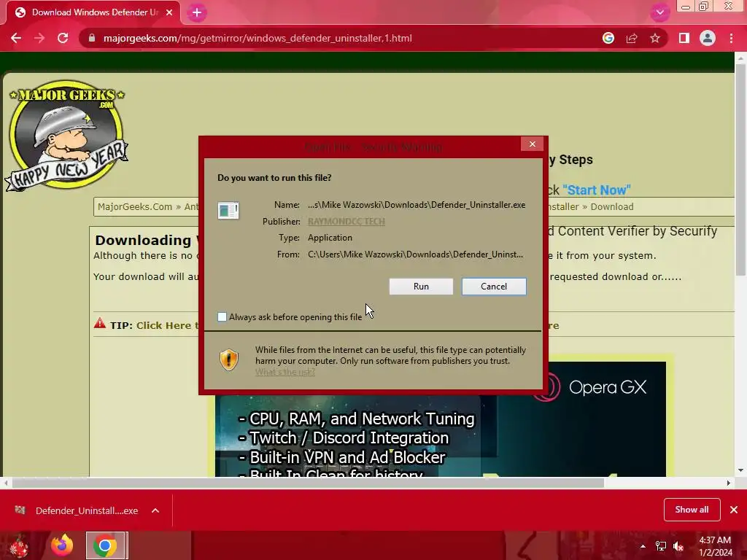Screen dimensions: 747x560
Task: Click the "Start Now" link
Action: click(x=597, y=190)
